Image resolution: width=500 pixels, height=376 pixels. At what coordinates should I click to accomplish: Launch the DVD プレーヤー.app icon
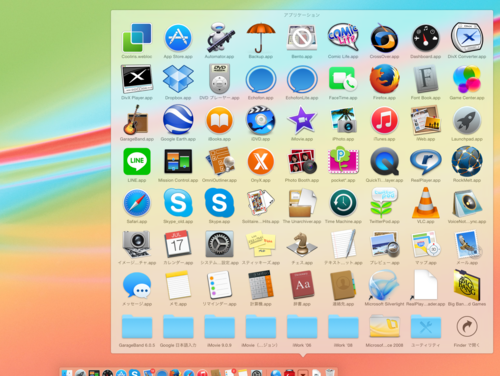[x=219, y=79]
